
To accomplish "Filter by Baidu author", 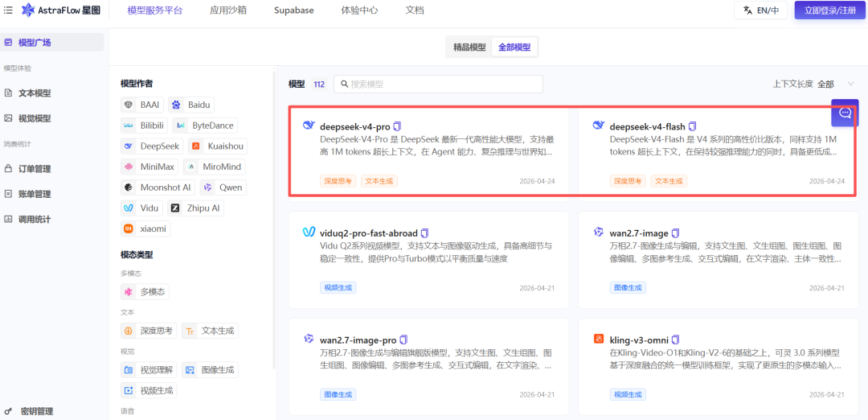I will [191, 104].
